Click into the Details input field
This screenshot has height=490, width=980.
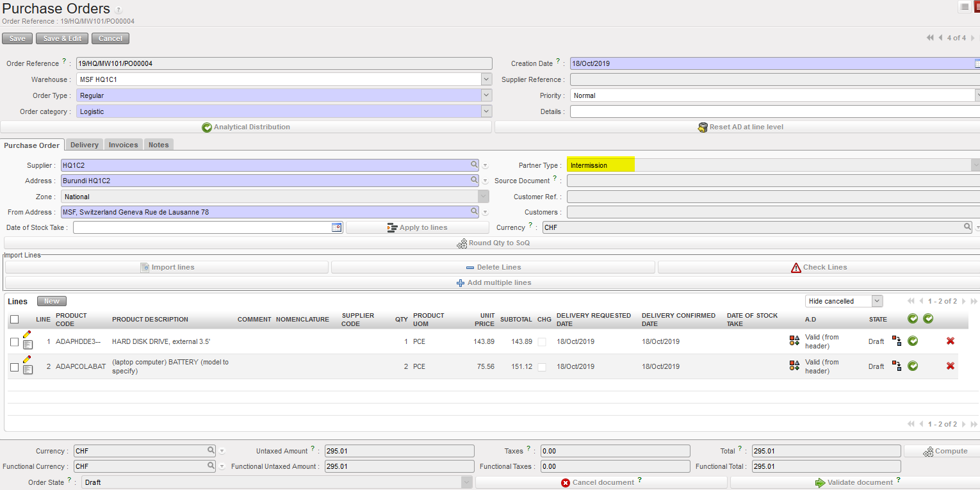coord(774,111)
